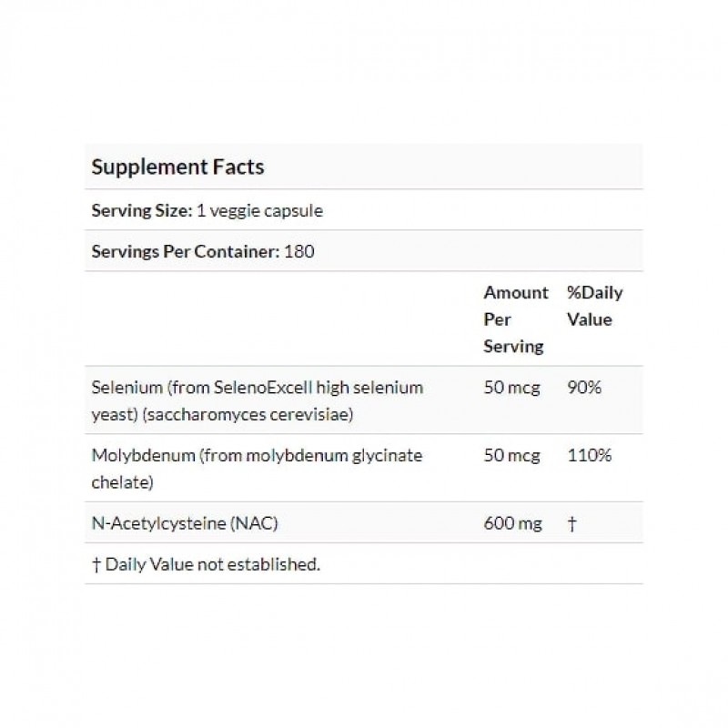Click the 50 mcg amount for Molybdenum

point(511,455)
